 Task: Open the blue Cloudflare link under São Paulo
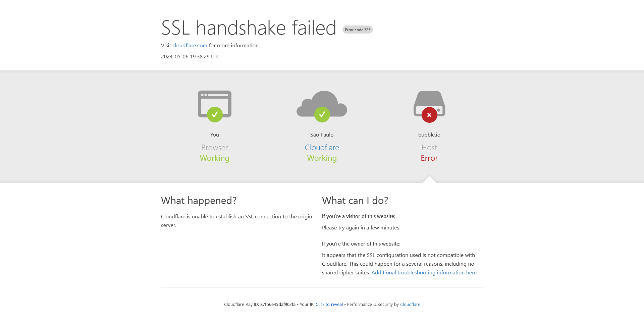pyautogui.click(x=322, y=148)
